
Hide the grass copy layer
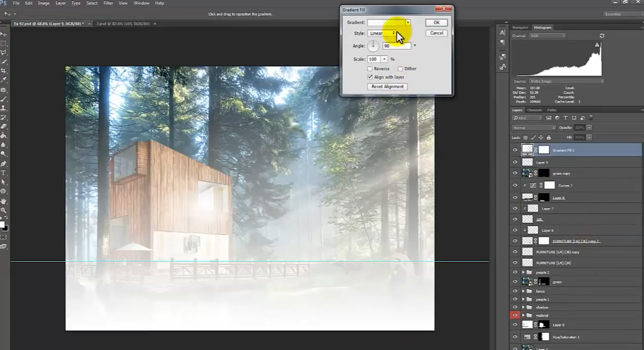coord(515,174)
